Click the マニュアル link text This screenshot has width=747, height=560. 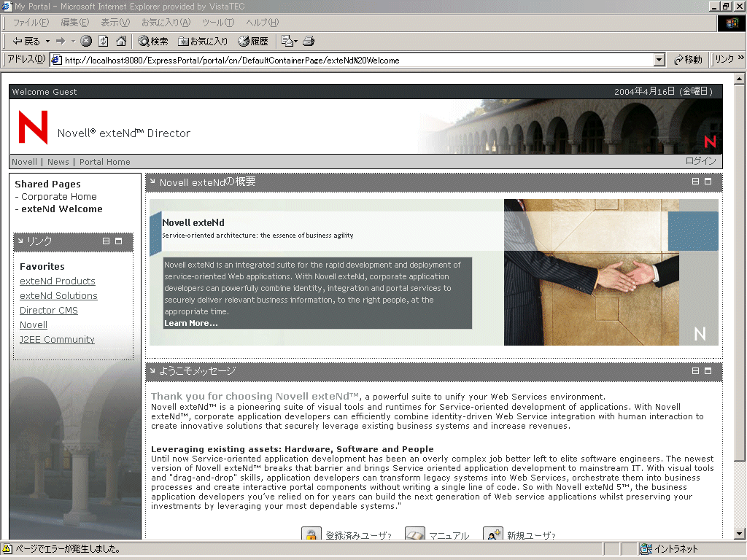click(x=449, y=535)
